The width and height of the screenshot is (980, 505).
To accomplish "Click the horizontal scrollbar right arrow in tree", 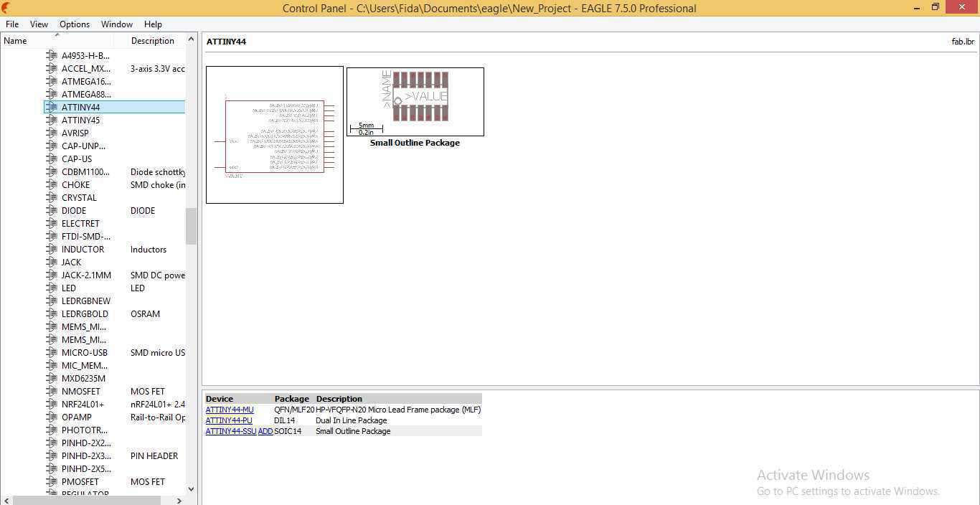I will (179, 500).
